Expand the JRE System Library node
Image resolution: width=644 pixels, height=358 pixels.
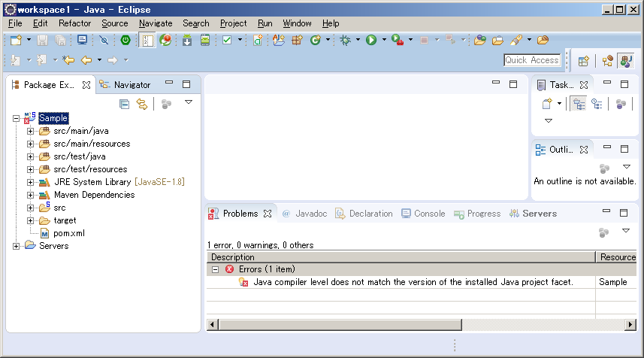point(30,182)
